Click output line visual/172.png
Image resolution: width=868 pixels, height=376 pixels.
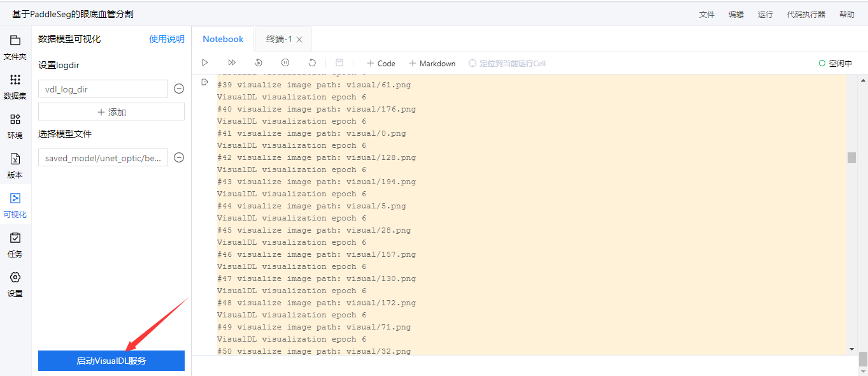click(x=317, y=303)
